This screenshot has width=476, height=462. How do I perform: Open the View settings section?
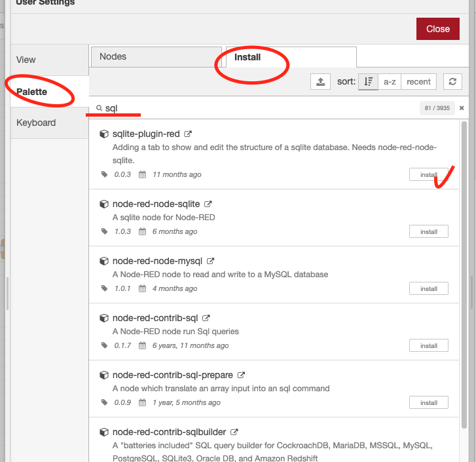49,60
